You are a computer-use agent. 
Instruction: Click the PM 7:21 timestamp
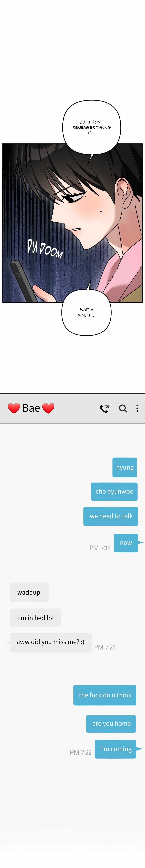pos(105,647)
